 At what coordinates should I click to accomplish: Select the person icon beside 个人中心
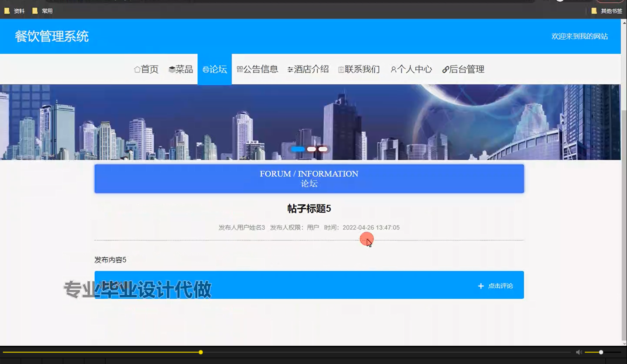393,69
